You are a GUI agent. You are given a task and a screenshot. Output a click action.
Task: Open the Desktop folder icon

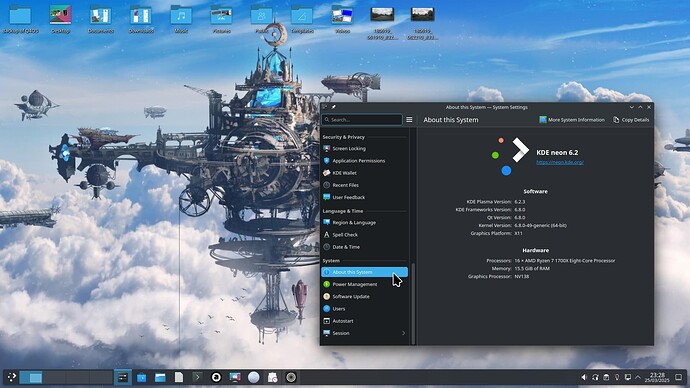(x=61, y=20)
